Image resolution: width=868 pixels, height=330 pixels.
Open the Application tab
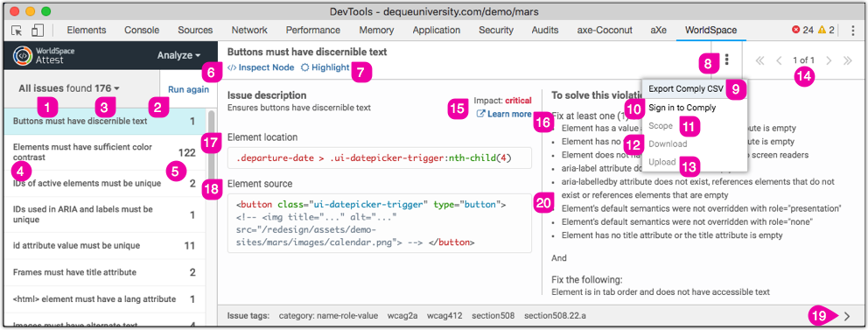pyautogui.click(x=437, y=31)
